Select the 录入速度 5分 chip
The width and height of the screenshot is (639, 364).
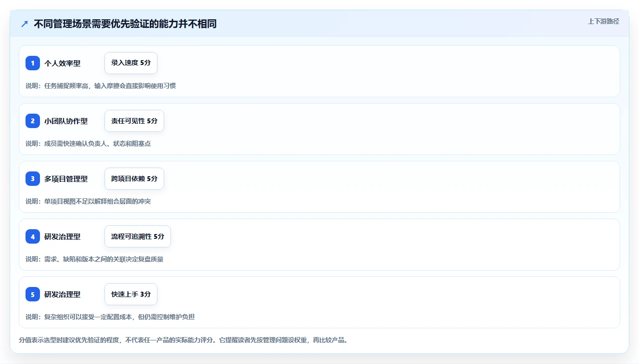tap(131, 63)
